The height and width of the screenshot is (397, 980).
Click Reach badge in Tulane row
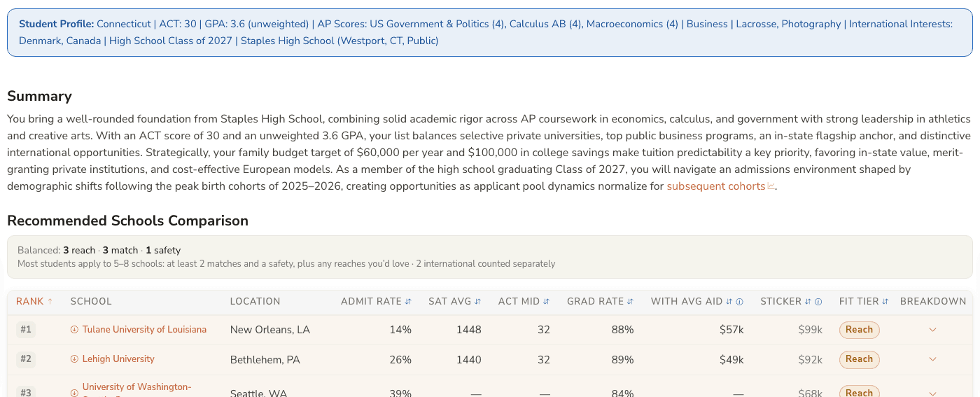tap(859, 330)
